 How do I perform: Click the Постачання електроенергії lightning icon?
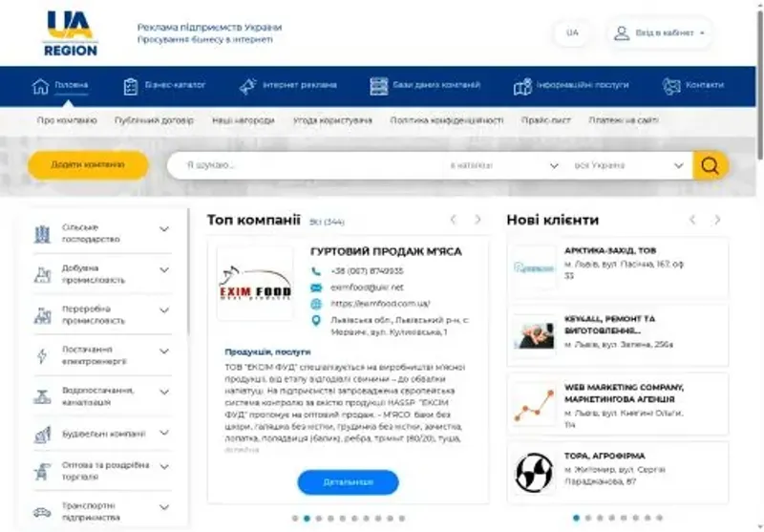[x=42, y=355]
